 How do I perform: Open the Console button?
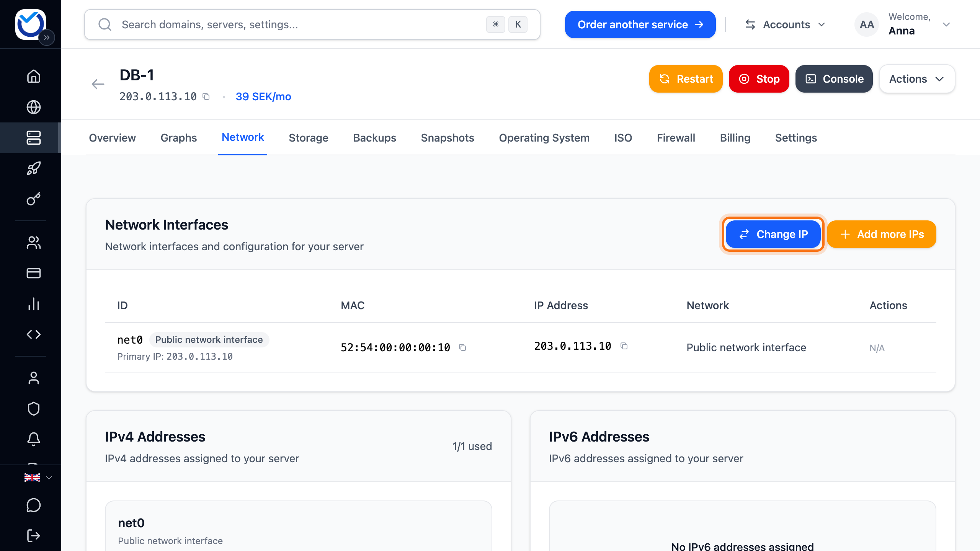tap(834, 79)
